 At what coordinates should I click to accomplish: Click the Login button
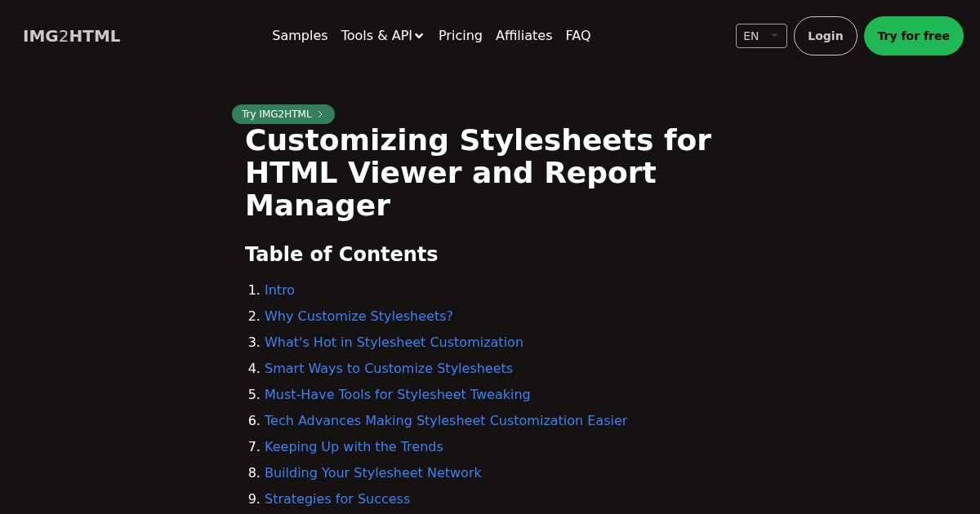click(825, 36)
